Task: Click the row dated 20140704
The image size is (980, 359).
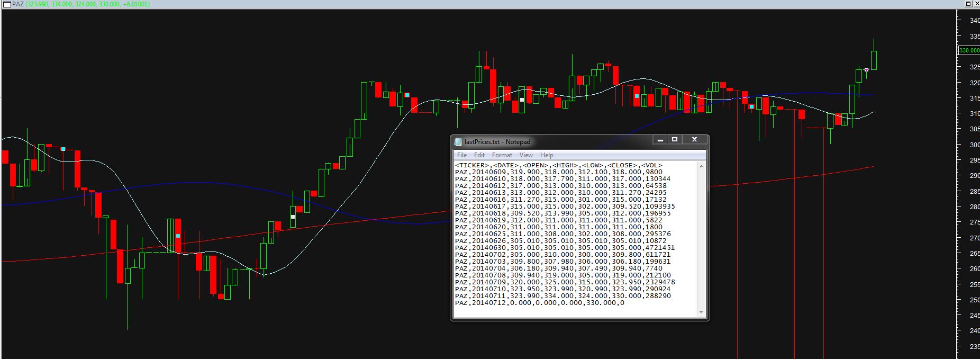Action: 558,268
